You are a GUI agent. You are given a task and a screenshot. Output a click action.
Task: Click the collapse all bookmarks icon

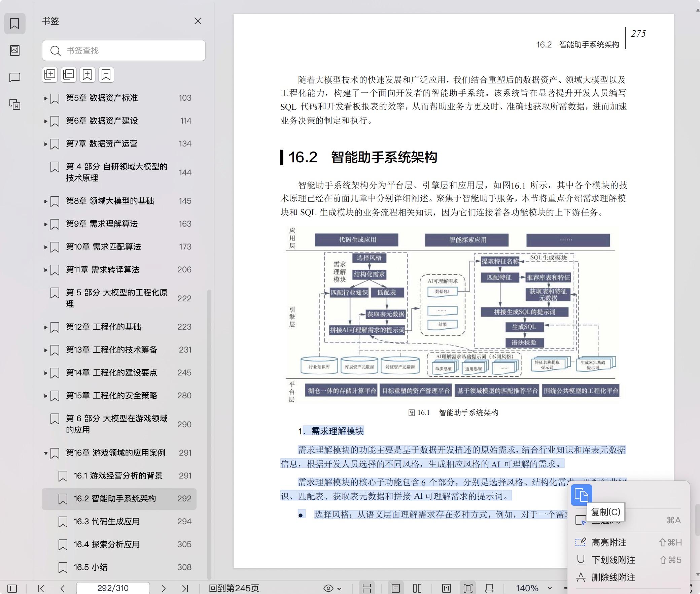pos(69,75)
